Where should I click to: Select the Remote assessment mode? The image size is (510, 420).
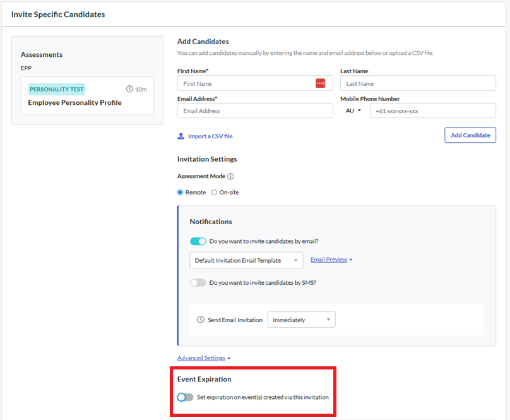180,193
